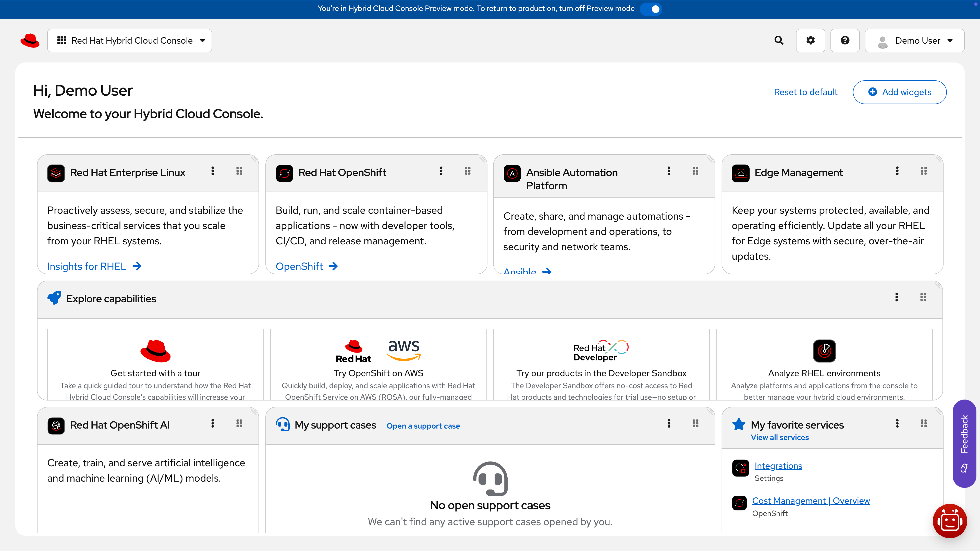This screenshot has width=980, height=551.
Task: Open the search icon in the top bar
Action: (778, 40)
